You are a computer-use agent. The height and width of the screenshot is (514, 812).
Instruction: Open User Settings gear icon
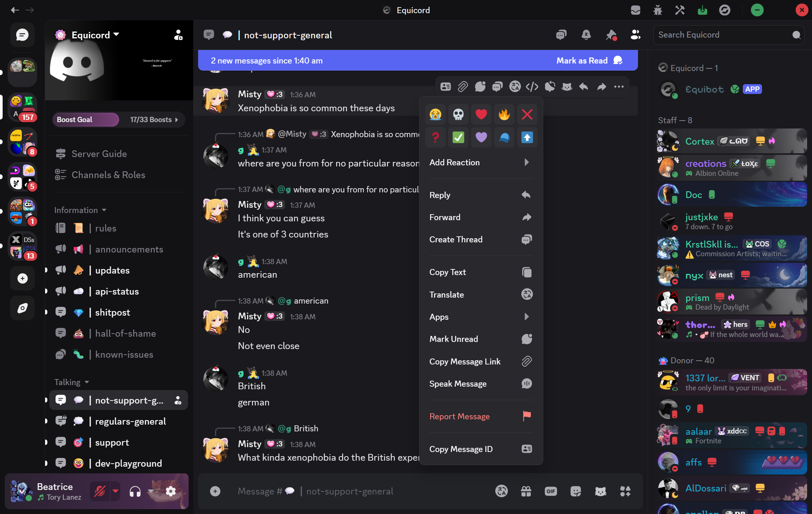pos(171,491)
